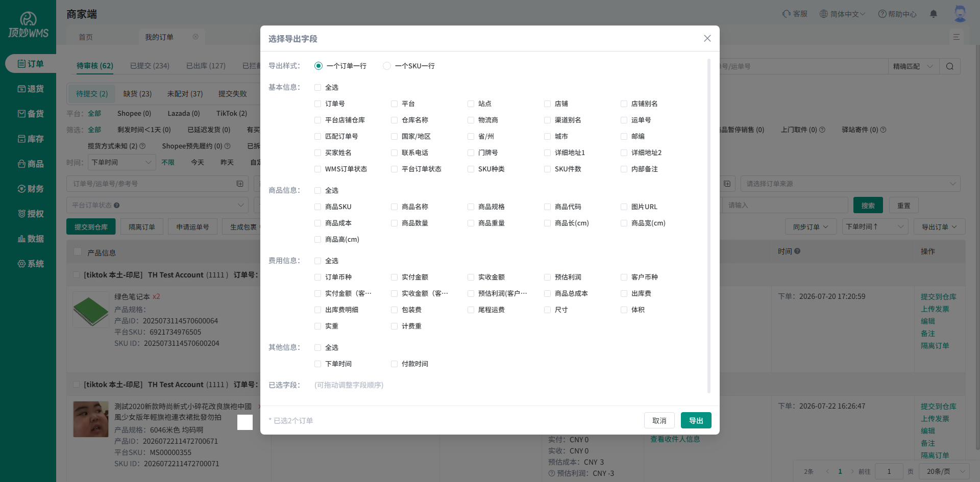The width and height of the screenshot is (980, 482).
Task: Click the 时间 column help icon
Action: point(797,251)
